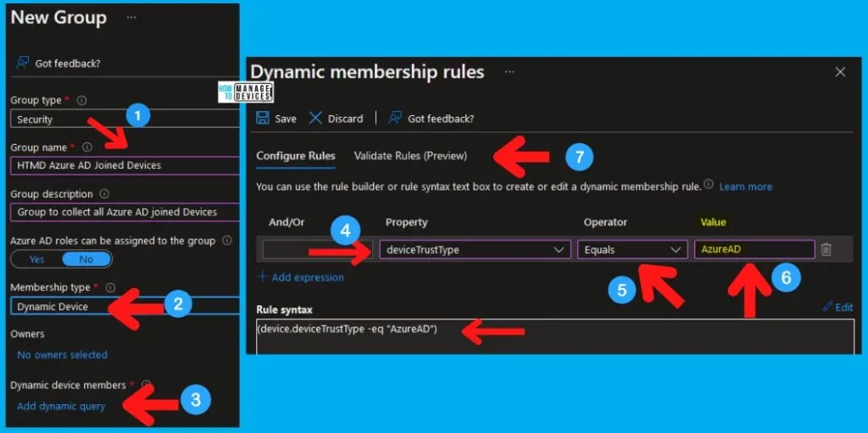868x433 pixels.
Task: Click Add dynamic query link
Action: [61, 406]
